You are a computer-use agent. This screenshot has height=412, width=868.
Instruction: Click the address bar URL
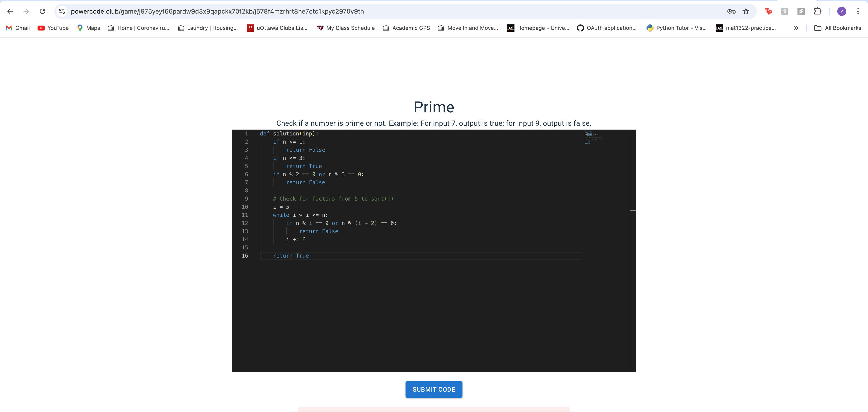pyautogui.click(x=217, y=12)
